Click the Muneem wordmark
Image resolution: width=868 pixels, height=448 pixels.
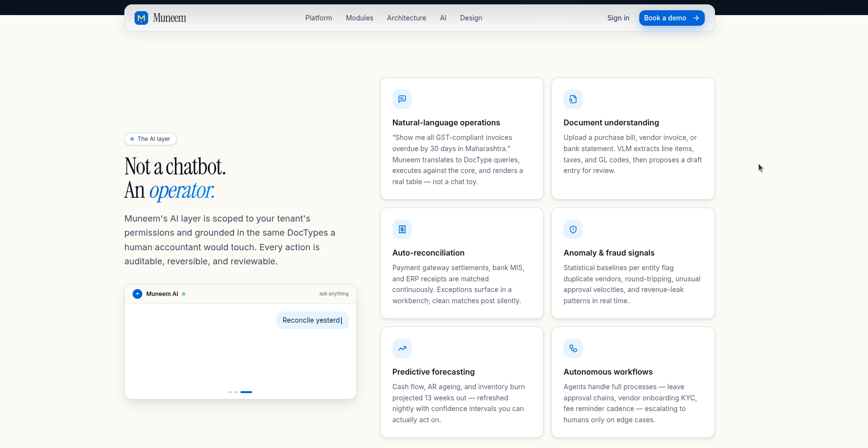tap(170, 18)
